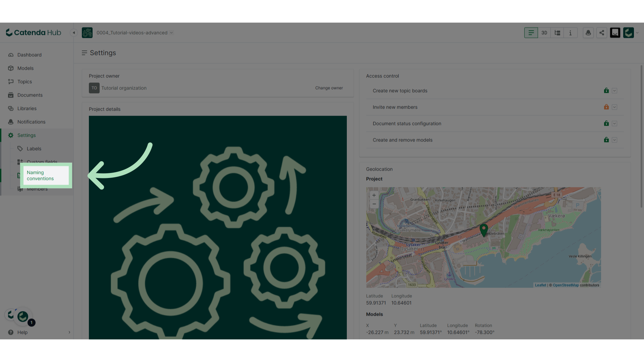Click Change owner

pos(329,88)
